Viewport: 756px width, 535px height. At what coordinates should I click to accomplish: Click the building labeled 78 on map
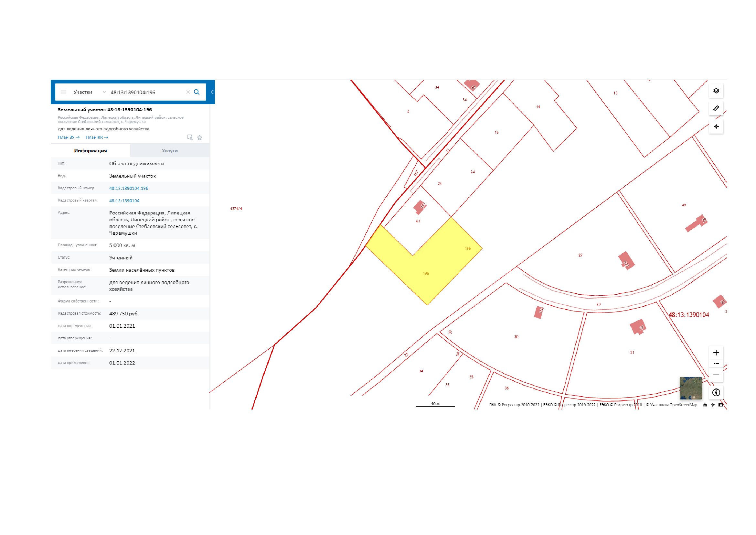(697, 224)
